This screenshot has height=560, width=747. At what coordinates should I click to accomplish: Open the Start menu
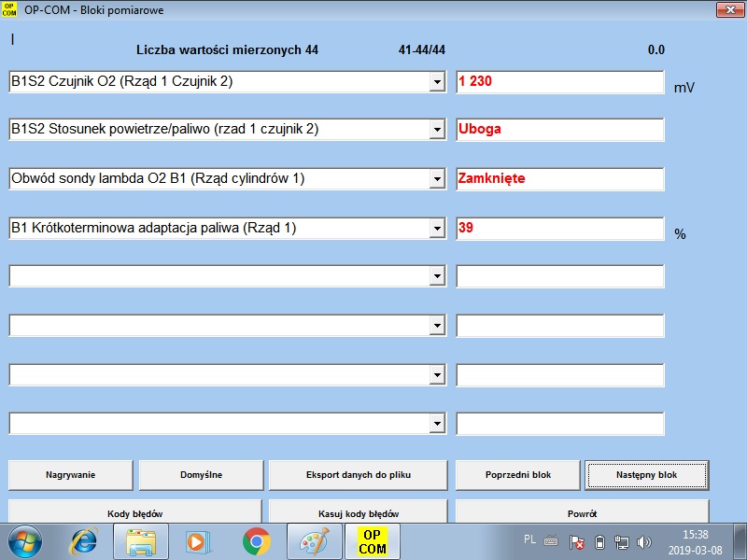click(25, 541)
